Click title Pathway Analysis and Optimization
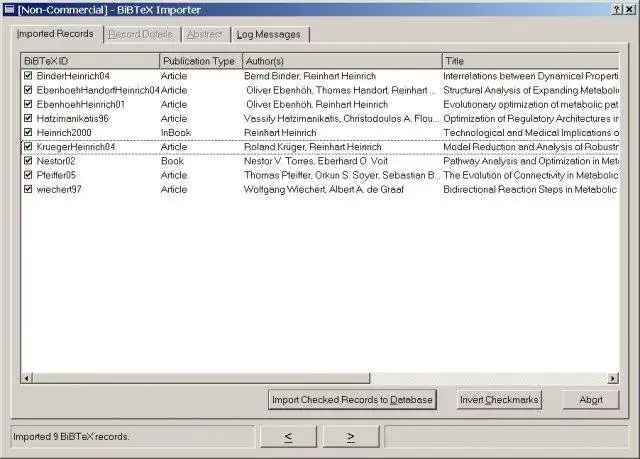Viewport: 640px width, 459px height. (531, 161)
